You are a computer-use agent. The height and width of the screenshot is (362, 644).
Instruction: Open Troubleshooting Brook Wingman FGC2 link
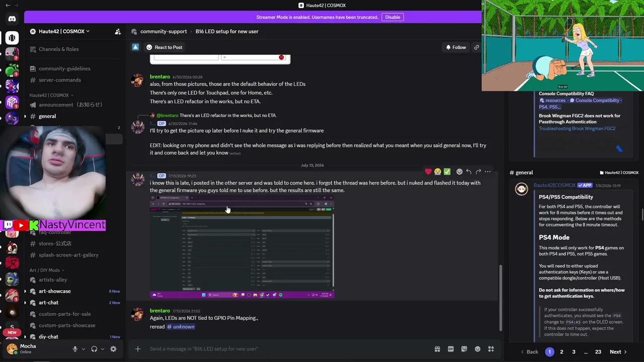tap(577, 129)
